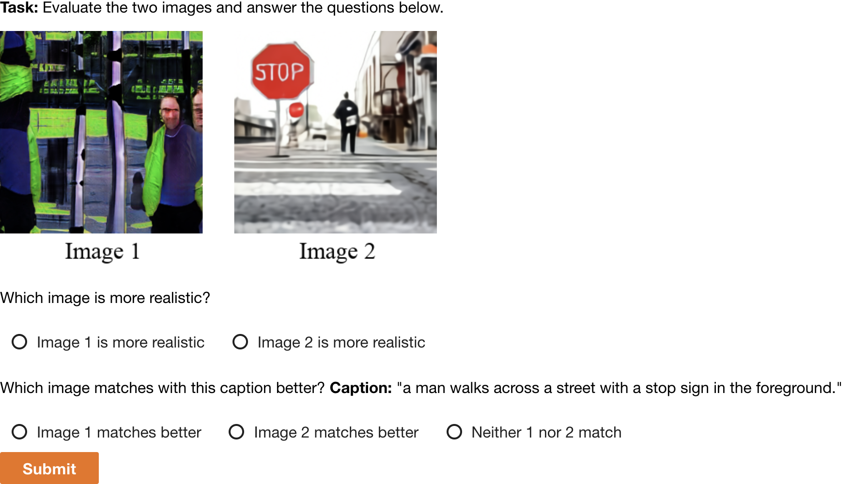Click the label Image 2 matches better
The width and height of the screenshot is (868, 484).
tap(336, 432)
